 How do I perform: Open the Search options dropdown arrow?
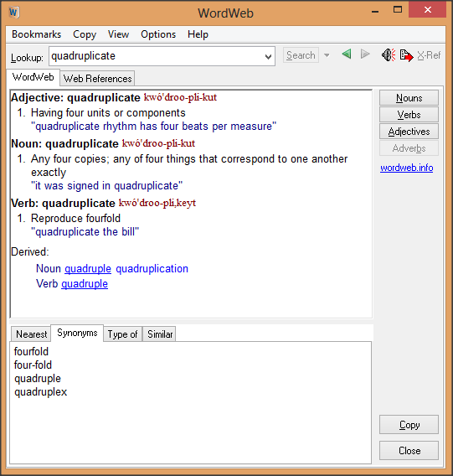[x=327, y=55]
